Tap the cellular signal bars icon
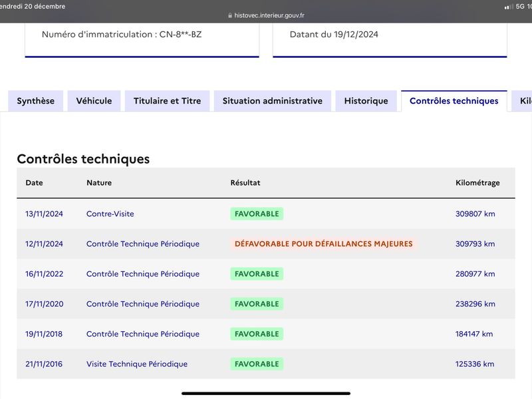Image resolution: width=532 pixels, height=399 pixels. [x=508, y=7]
